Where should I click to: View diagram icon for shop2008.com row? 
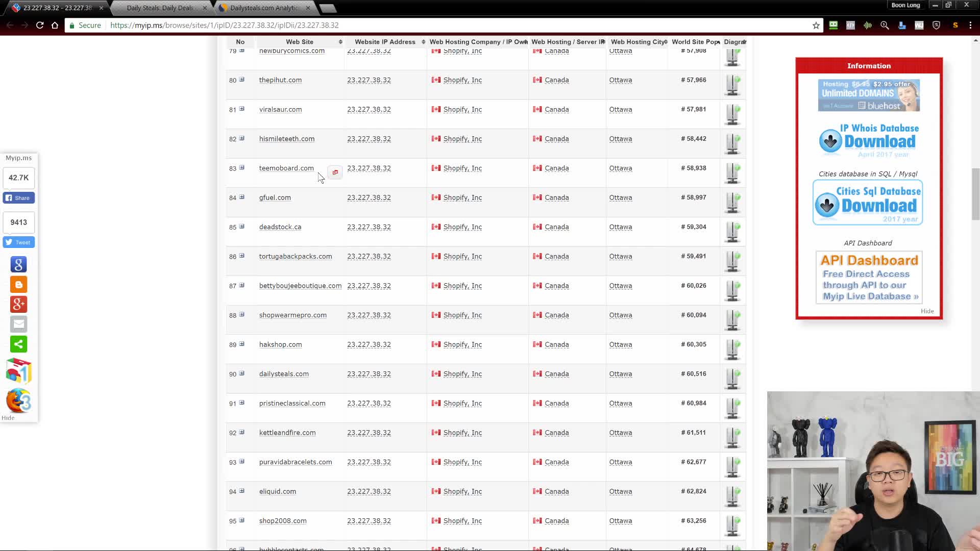point(732,526)
